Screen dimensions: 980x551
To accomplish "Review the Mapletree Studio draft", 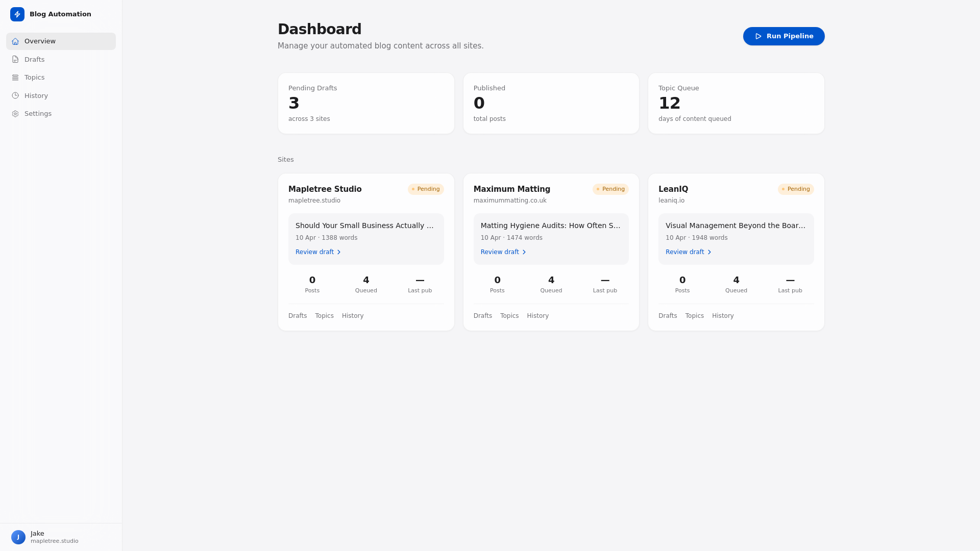I will [318, 252].
